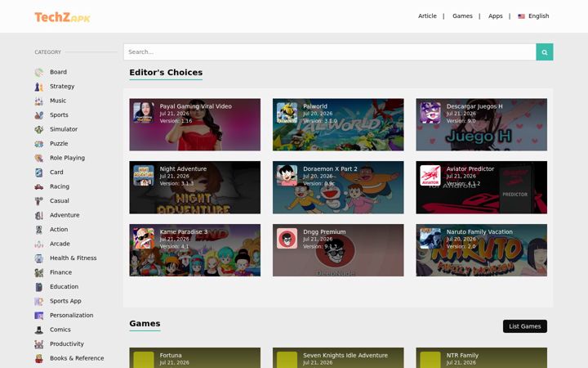Click the Search input field

[x=330, y=52]
